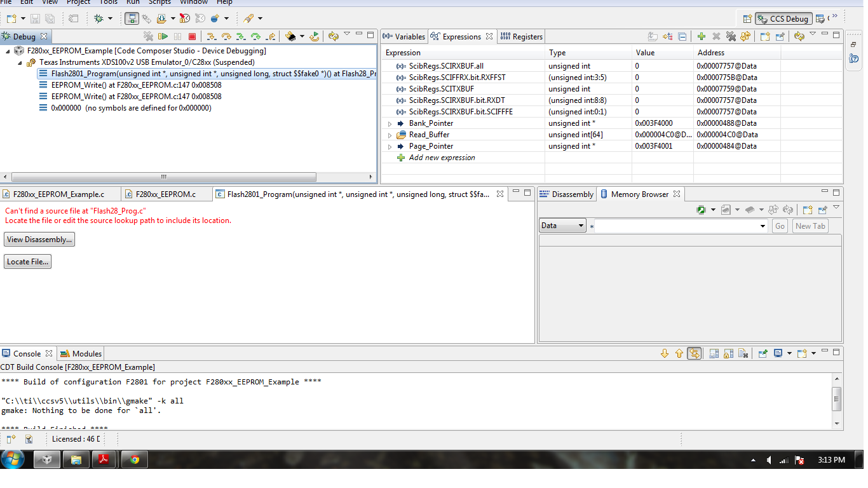This screenshot has width=868, height=488.
Task: Toggle the pressed layout button in main toolbar
Action: 132,19
